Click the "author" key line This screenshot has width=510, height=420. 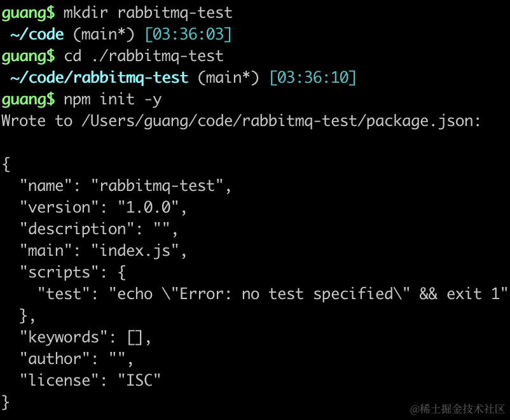pos(76,359)
